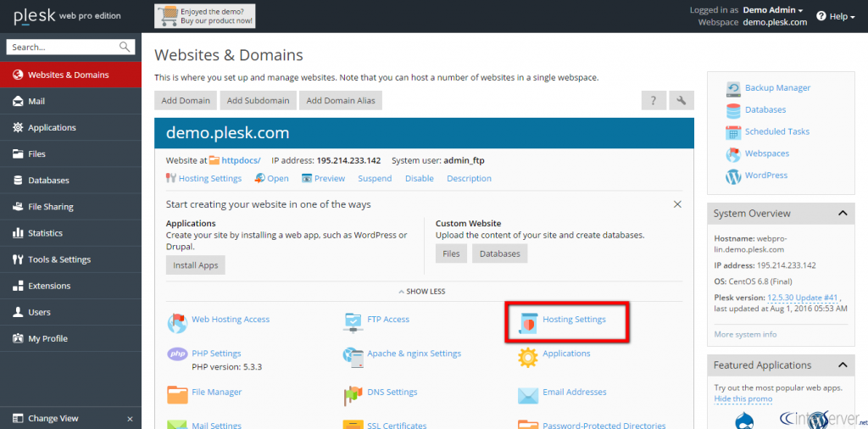
Task: Open Files in the sidebar
Action: point(71,154)
